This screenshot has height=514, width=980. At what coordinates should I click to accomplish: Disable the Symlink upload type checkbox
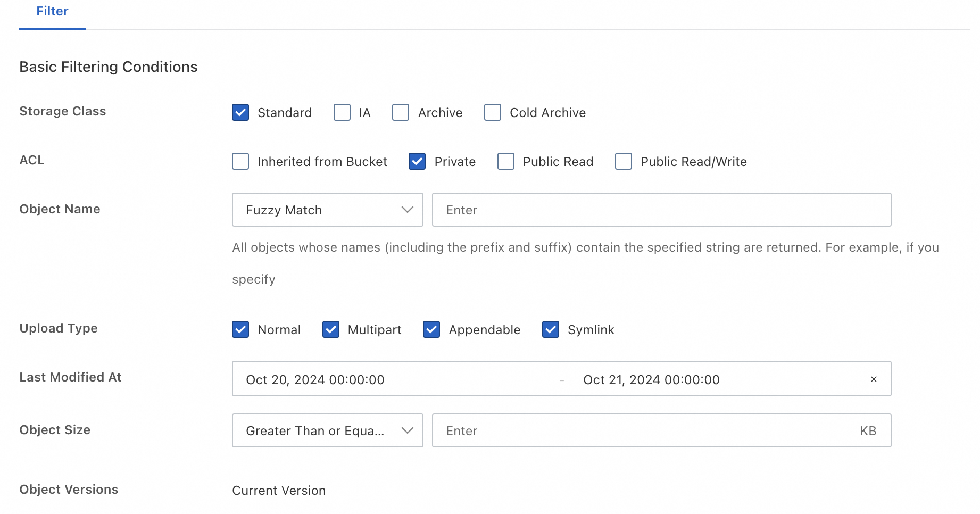pos(551,329)
